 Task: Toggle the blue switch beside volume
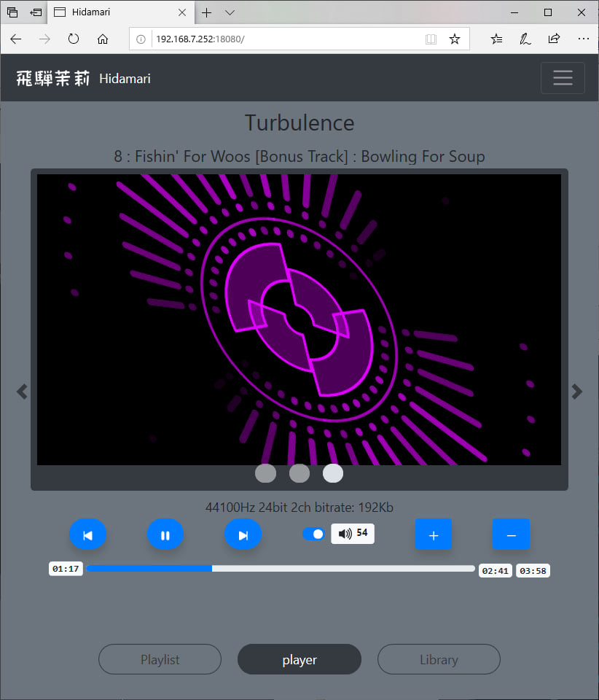click(x=313, y=534)
